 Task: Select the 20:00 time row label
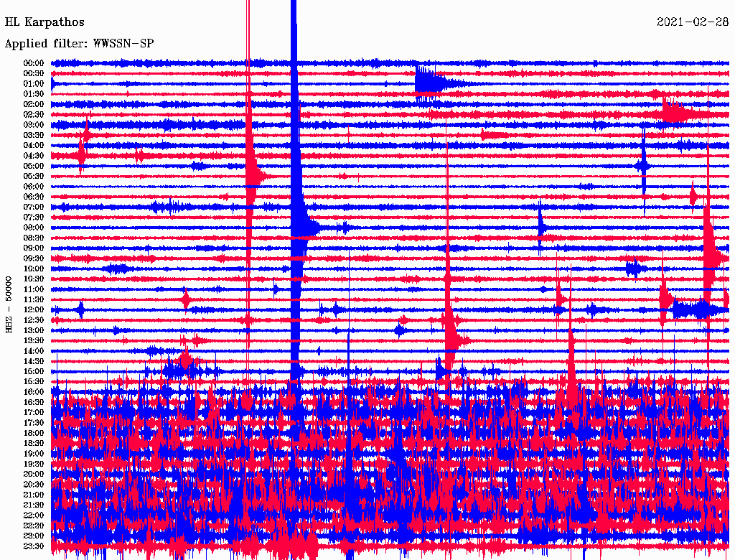(x=34, y=474)
